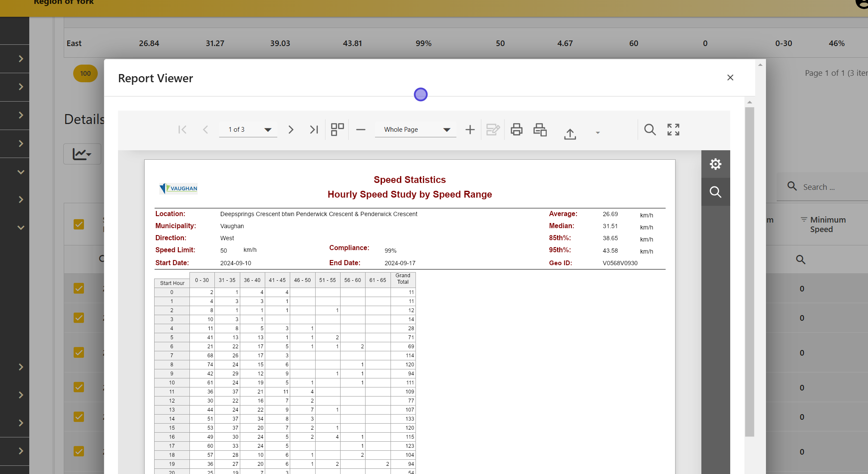The width and height of the screenshot is (868, 474).
Task: Enter full screen report view
Action: 673,130
